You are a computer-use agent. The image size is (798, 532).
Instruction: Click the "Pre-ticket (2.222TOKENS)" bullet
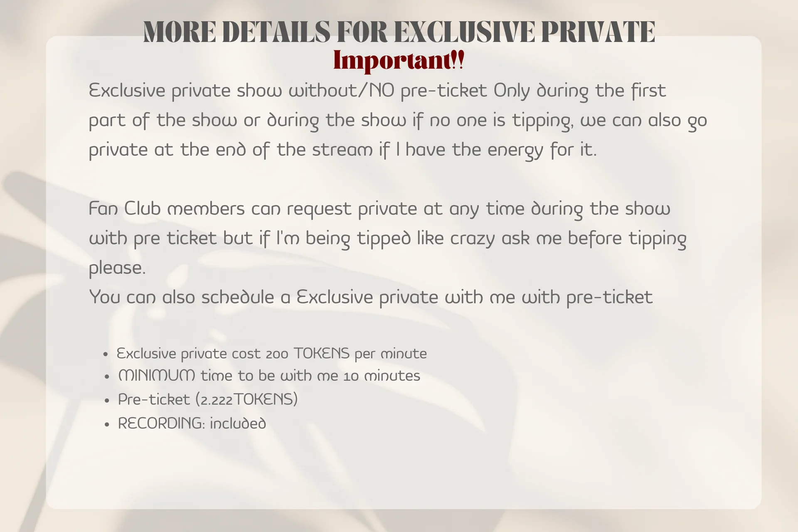coord(208,399)
